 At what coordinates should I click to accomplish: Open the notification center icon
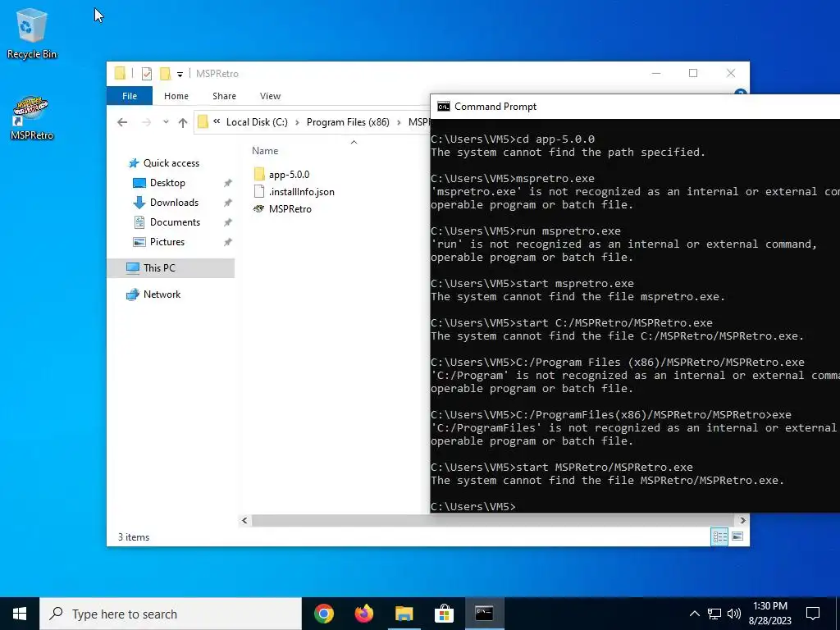[x=813, y=614]
